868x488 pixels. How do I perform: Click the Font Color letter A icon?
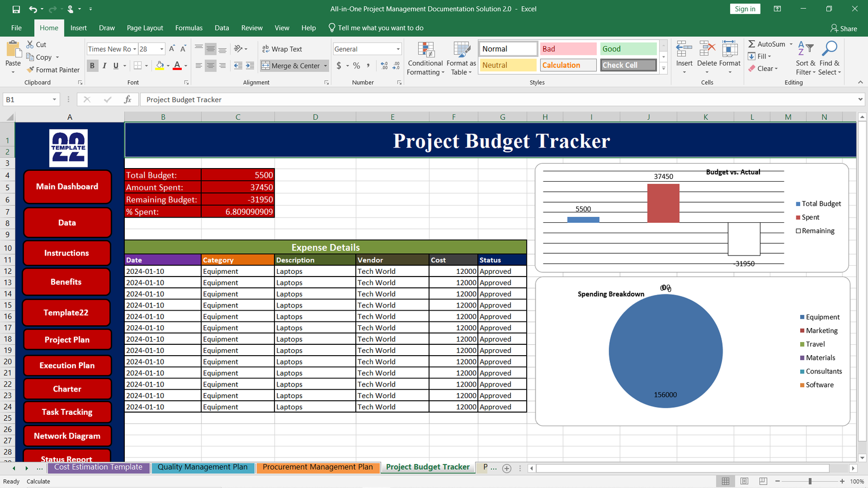[x=177, y=66]
